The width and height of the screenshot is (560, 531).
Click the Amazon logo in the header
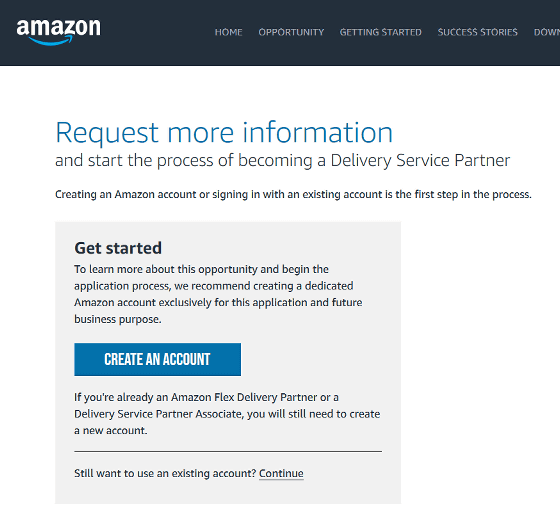[59, 32]
